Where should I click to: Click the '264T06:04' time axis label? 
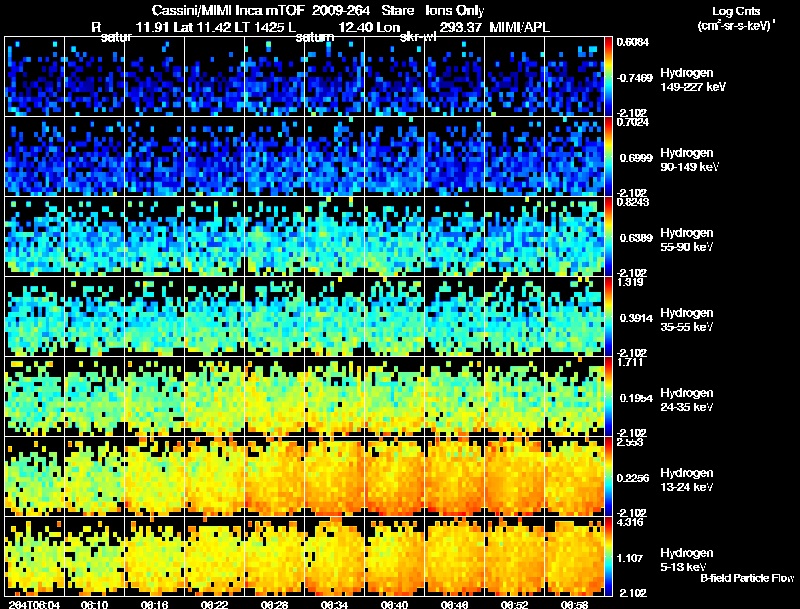pos(34,604)
